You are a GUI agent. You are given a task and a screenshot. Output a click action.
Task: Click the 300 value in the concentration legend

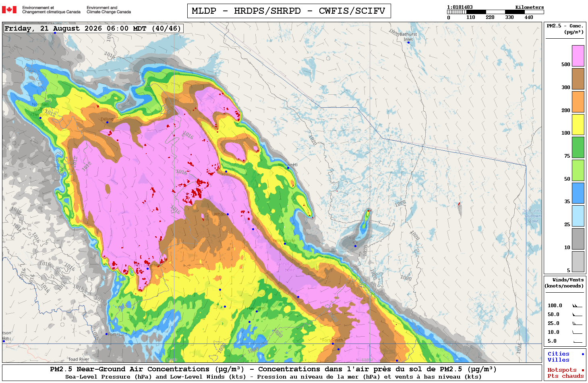tap(566, 87)
